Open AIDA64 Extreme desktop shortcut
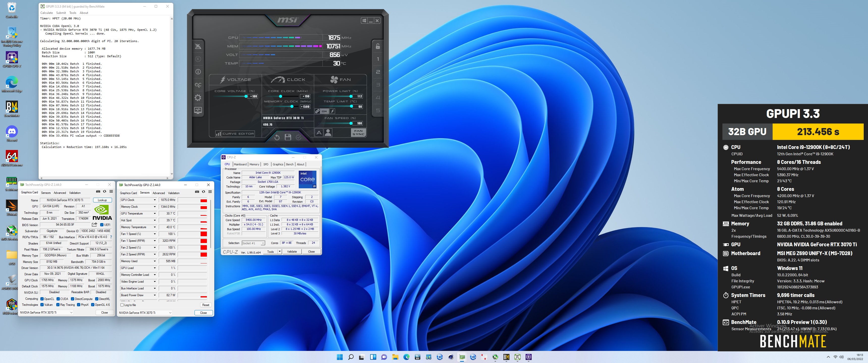 [12, 158]
